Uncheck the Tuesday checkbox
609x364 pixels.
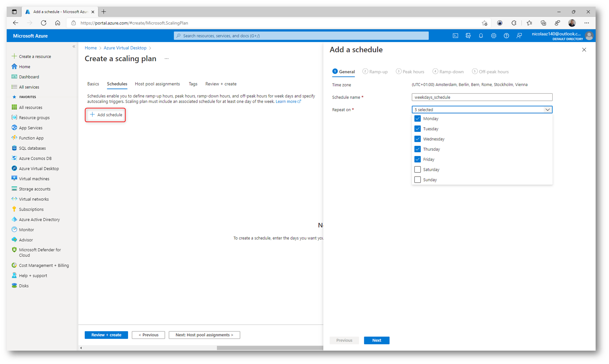[417, 129]
